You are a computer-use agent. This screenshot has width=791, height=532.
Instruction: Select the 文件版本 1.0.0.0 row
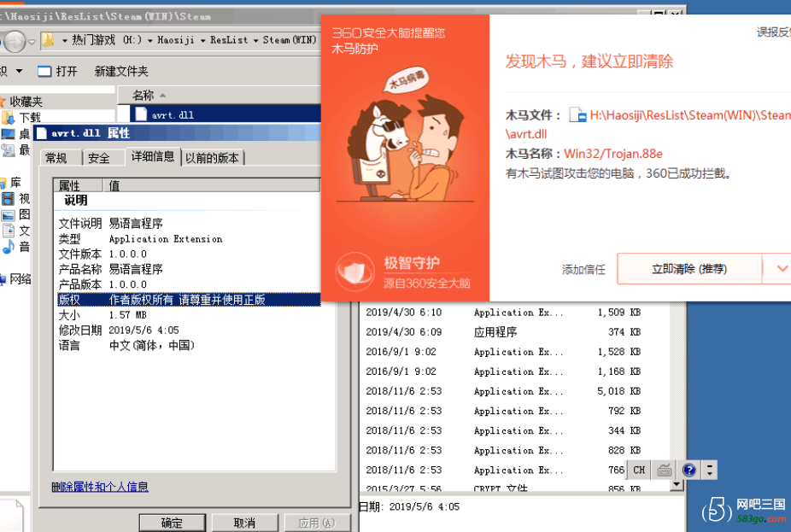pyautogui.click(x=189, y=254)
